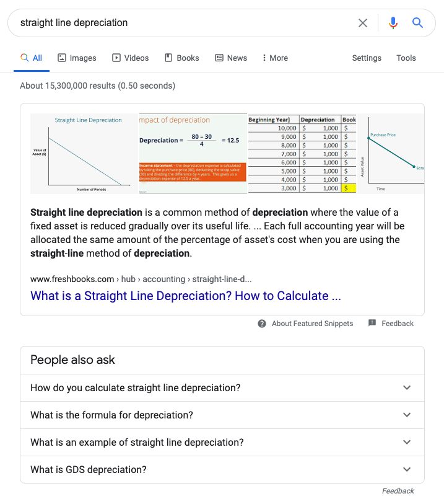The width and height of the screenshot is (444, 504).
Task: Open the search Tools options
Action: pos(406,58)
